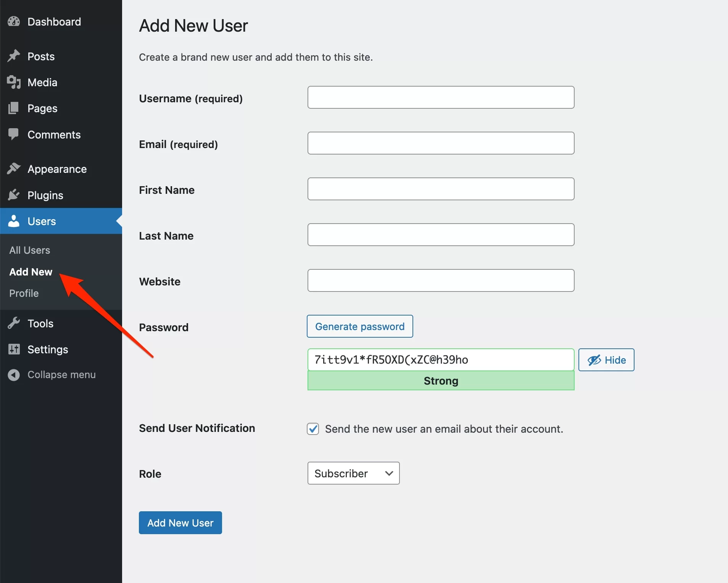Click the Generate password button
Viewport: 728px width, 583px height.
[x=360, y=326]
